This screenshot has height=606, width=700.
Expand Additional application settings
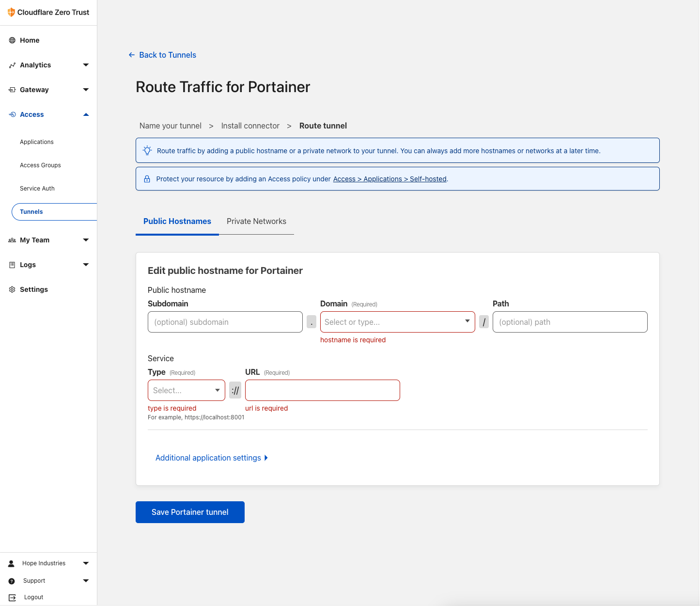click(x=212, y=458)
